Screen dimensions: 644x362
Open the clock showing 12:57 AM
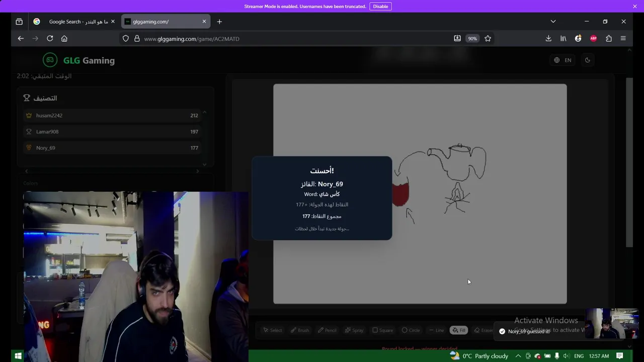click(599, 356)
